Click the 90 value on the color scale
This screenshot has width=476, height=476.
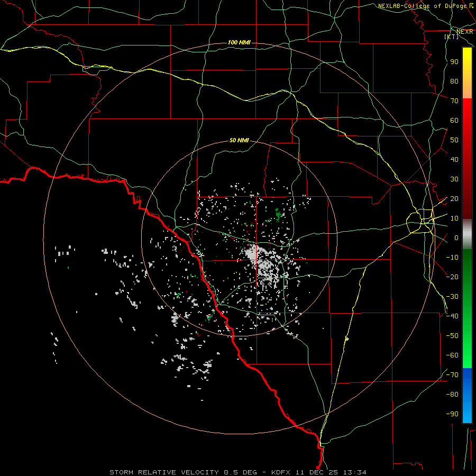click(x=454, y=62)
